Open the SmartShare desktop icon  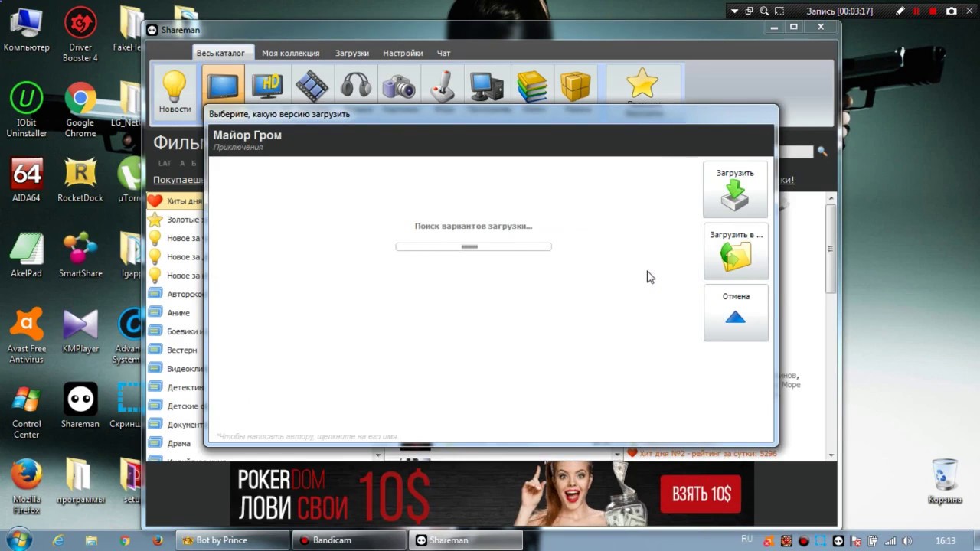pos(80,256)
